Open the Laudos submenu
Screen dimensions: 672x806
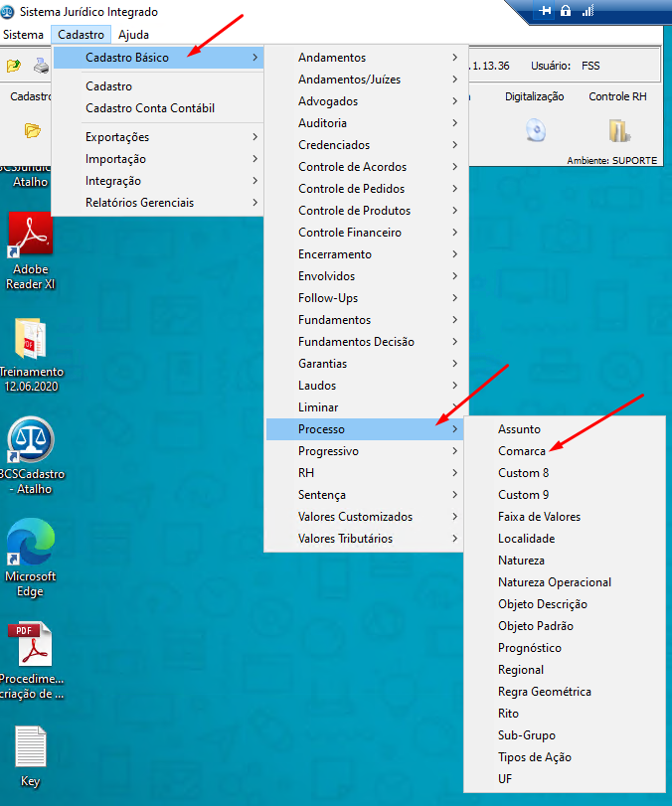[x=366, y=386]
